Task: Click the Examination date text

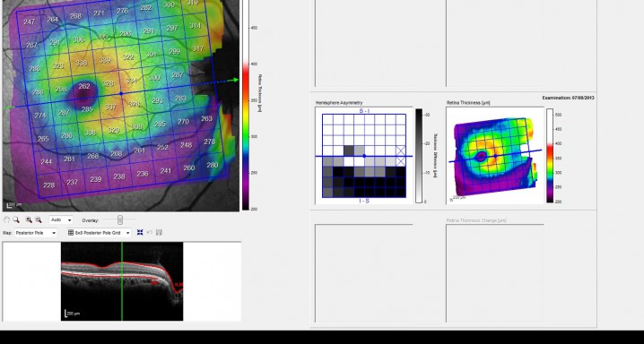Action: tap(568, 98)
